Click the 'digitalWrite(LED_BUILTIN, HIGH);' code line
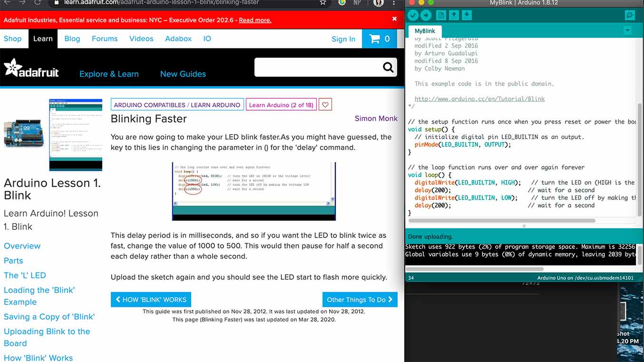 coord(468,182)
